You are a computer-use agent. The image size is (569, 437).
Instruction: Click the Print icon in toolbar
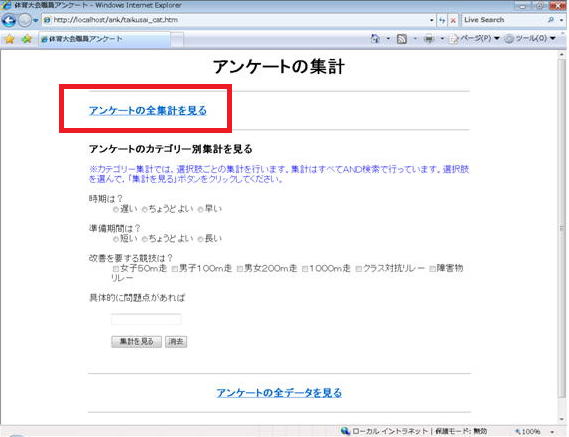429,39
